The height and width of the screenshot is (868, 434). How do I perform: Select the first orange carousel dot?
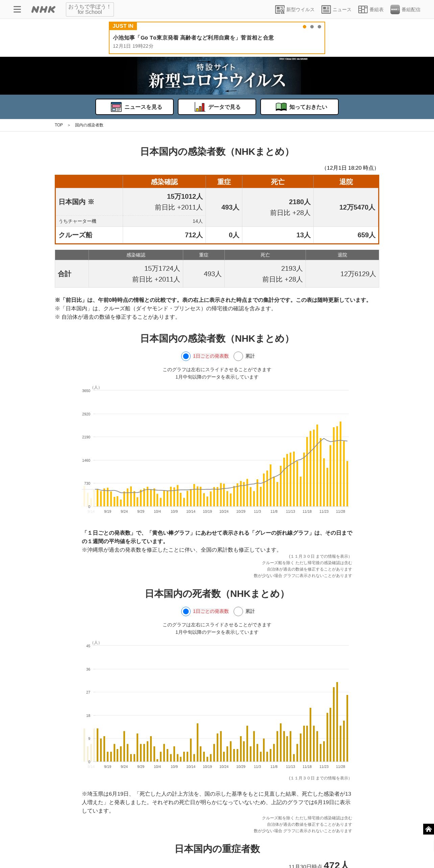click(x=305, y=27)
